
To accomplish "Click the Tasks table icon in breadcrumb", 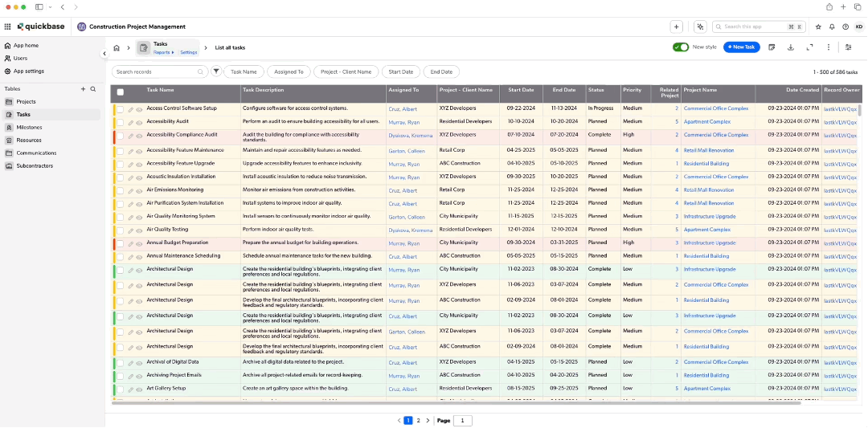I will coord(144,48).
